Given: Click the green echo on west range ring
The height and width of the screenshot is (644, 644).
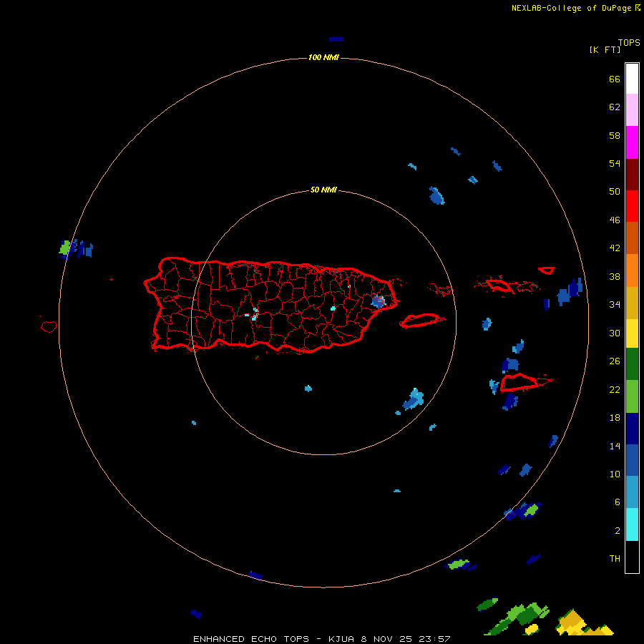Looking at the screenshot, I should point(64,248).
